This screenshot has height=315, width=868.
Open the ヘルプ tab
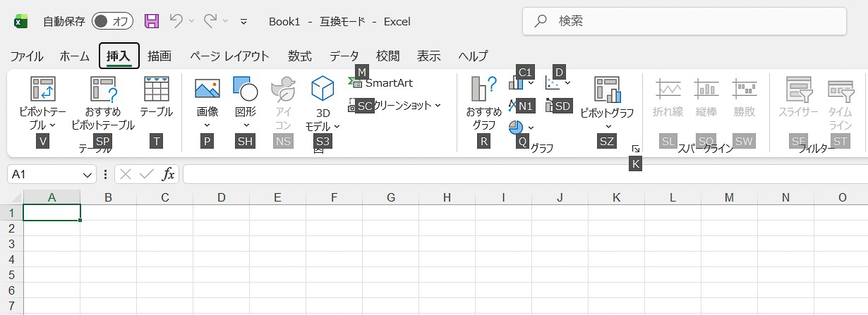[473, 56]
